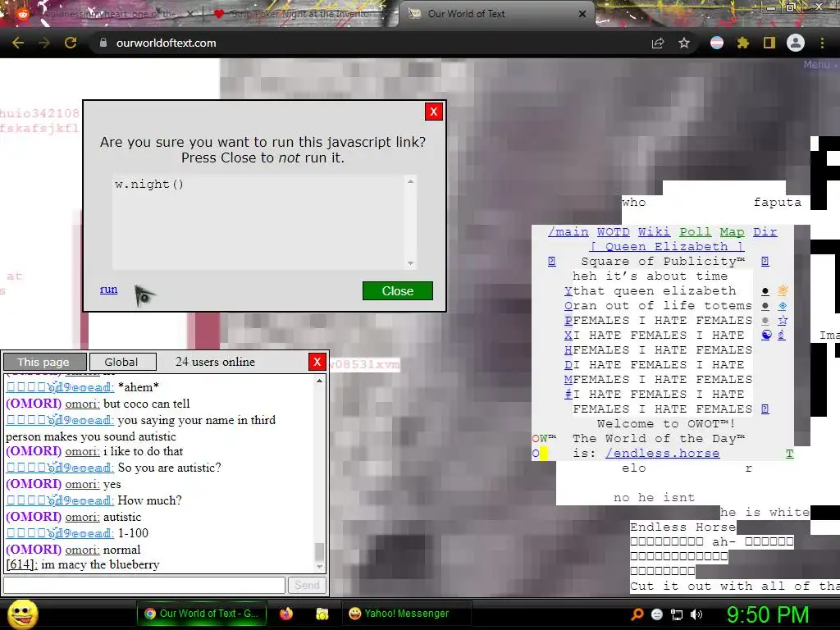Open the striped flag extension icon

coord(716,43)
